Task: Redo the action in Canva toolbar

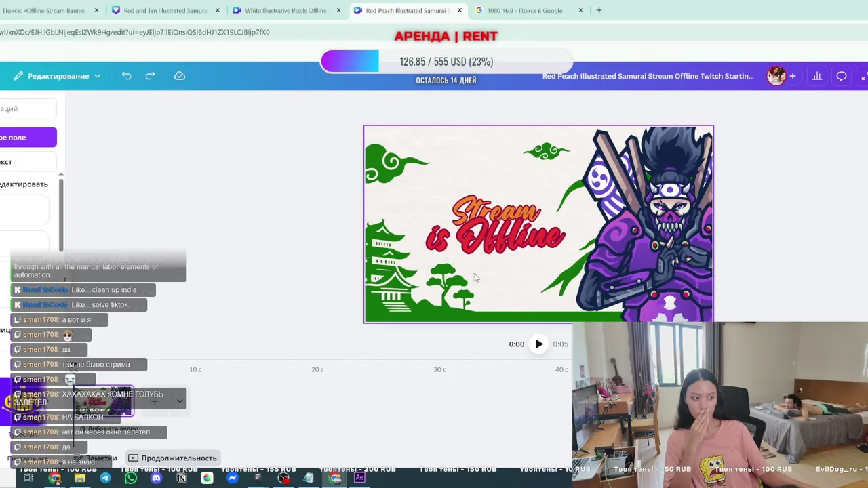Action: pyautogui.click(x=150, y=76)
